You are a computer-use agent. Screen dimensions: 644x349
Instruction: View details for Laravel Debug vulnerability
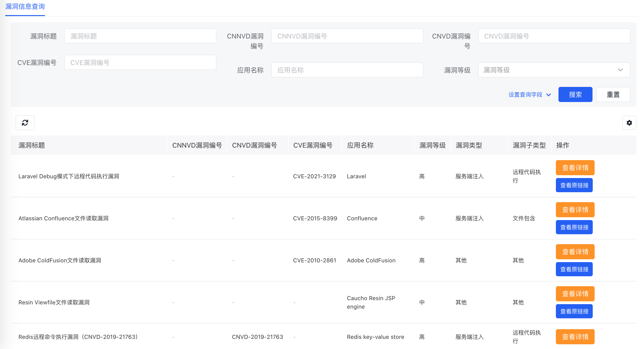click(575, 168)
